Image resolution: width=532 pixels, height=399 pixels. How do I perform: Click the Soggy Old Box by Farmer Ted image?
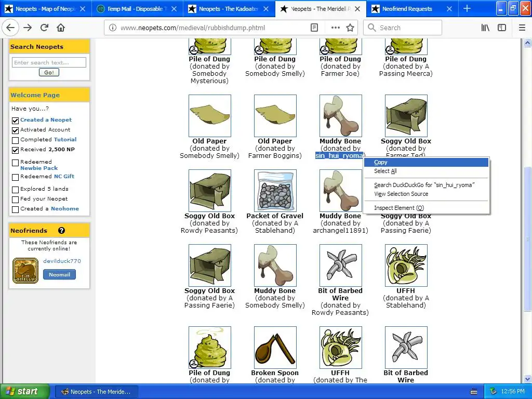(x=406, y=116)
